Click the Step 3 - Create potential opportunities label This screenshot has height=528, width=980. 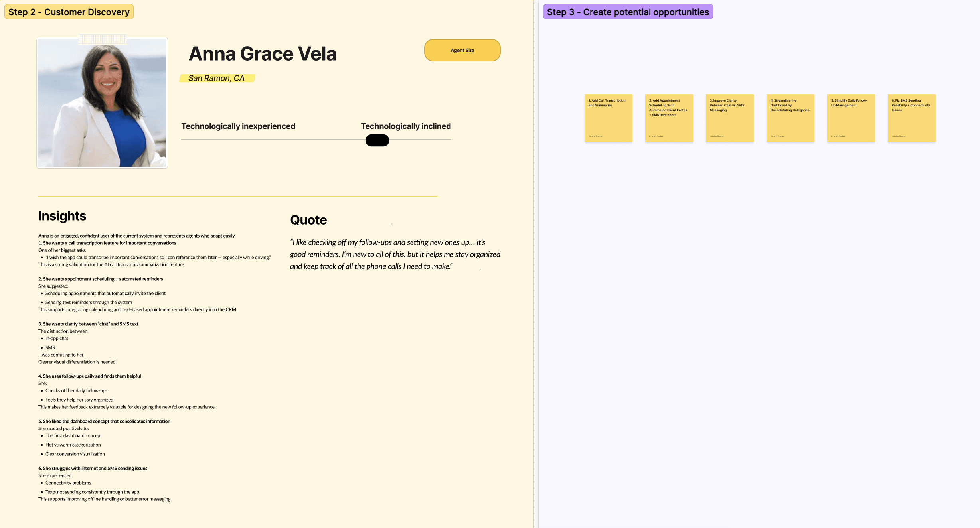click(628, 12)
